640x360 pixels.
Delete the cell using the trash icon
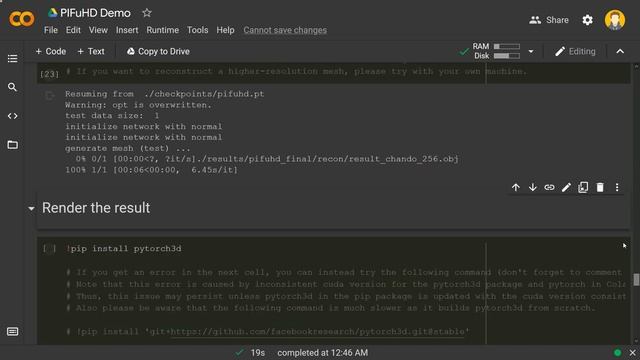pos(600,187)
